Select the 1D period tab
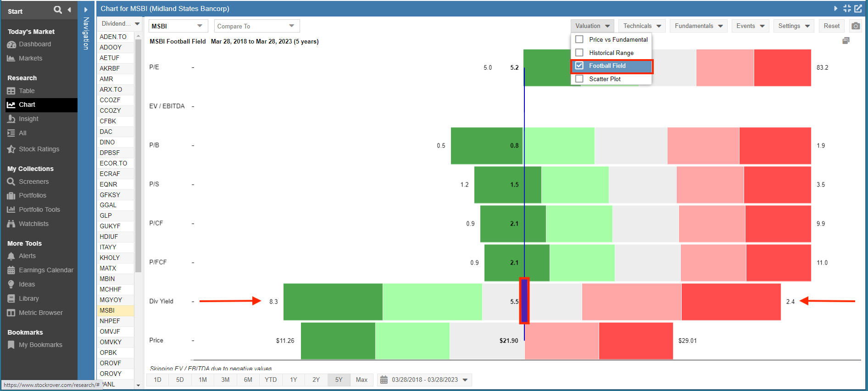The image size is (868, 391). pos(157,380)
